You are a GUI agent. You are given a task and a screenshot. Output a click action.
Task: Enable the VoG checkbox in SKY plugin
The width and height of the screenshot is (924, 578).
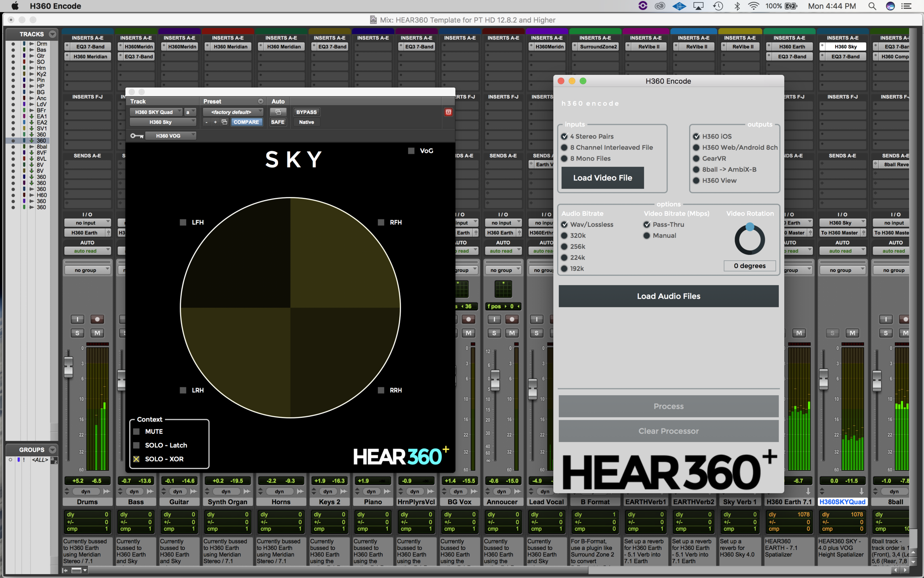(x=411, y=151)
